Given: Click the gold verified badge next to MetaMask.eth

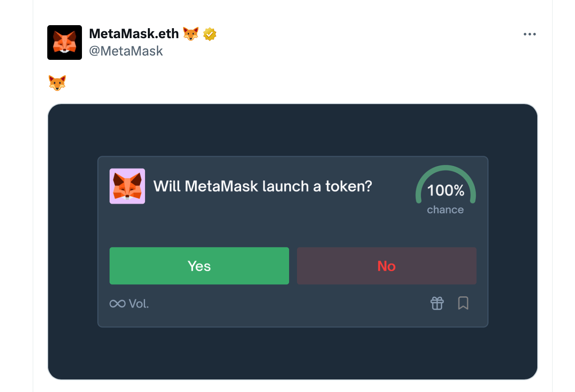Looking at the screenshot, I should pos(210,34).
